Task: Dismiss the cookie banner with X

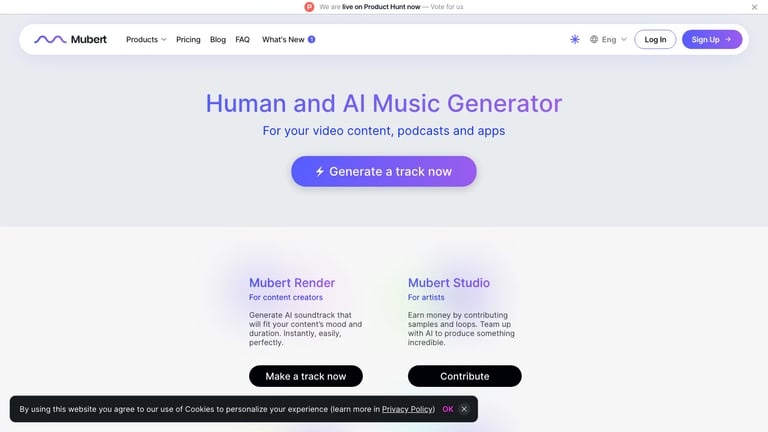Action: (x=464, y=409)
